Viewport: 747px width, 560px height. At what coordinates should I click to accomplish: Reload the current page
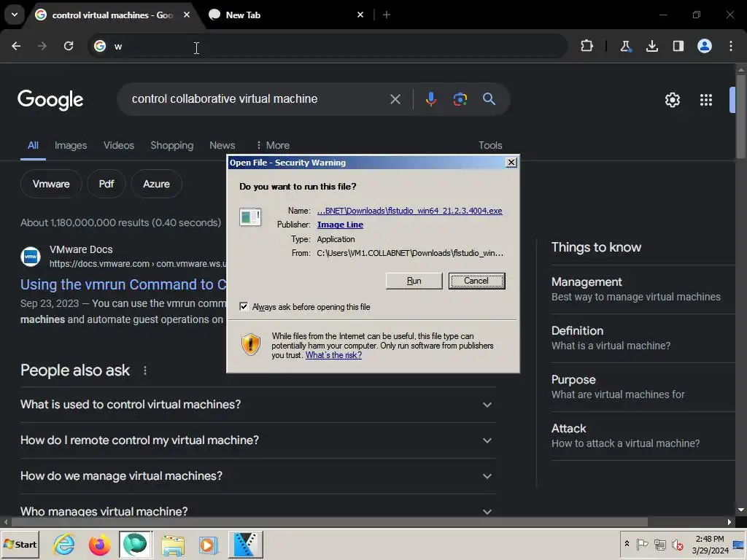(69, 46)
